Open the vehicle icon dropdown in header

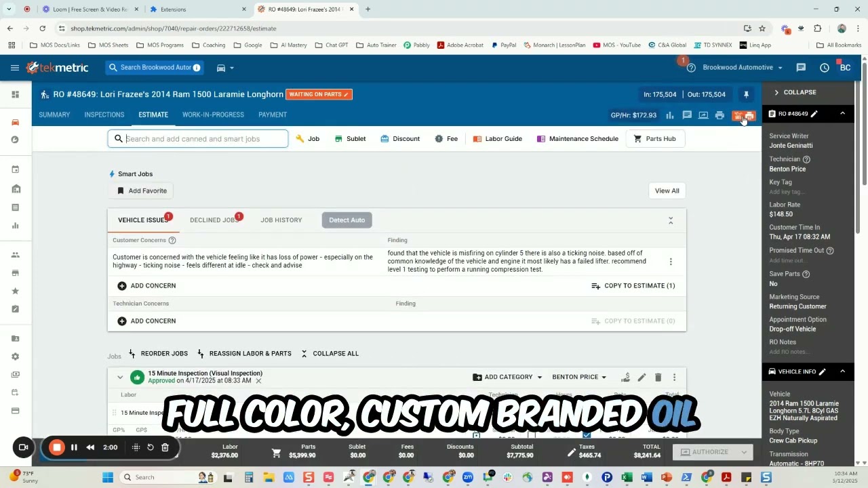coord(224,68)
